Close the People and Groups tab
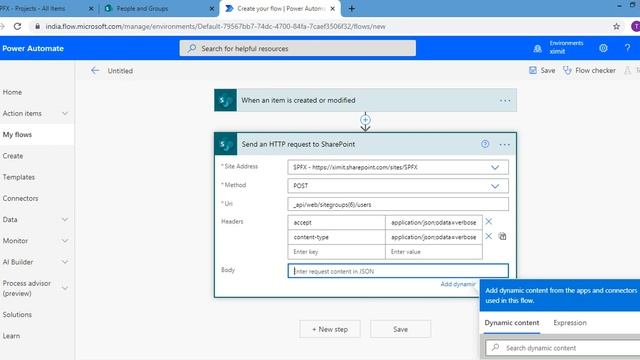Screen dimensions: 640x360 click(x=212, y=8)
